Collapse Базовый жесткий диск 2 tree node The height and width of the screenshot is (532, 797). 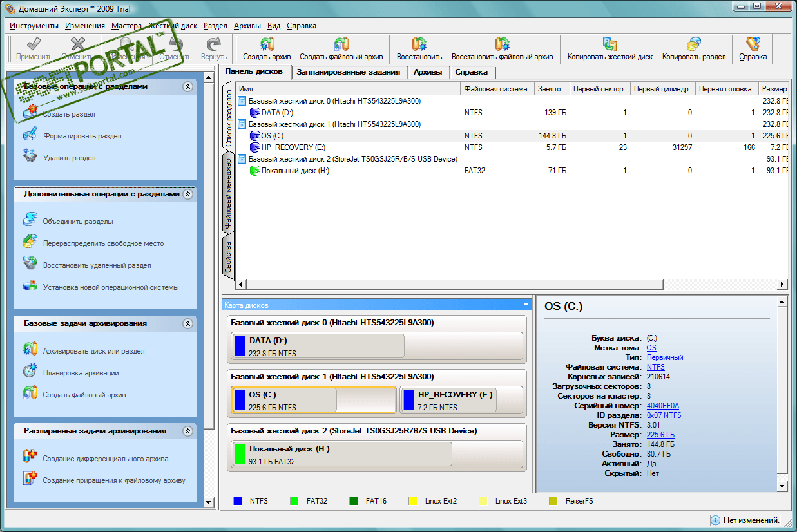(242, 159)
